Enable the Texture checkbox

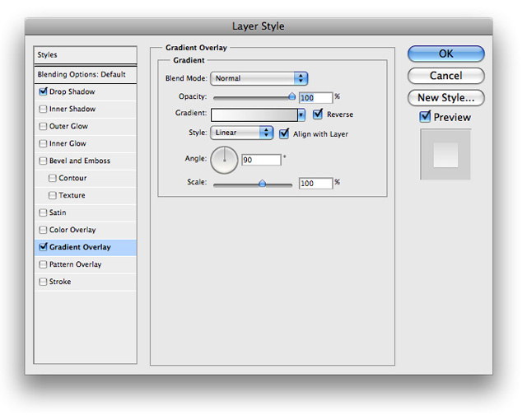tap(53, 195)
